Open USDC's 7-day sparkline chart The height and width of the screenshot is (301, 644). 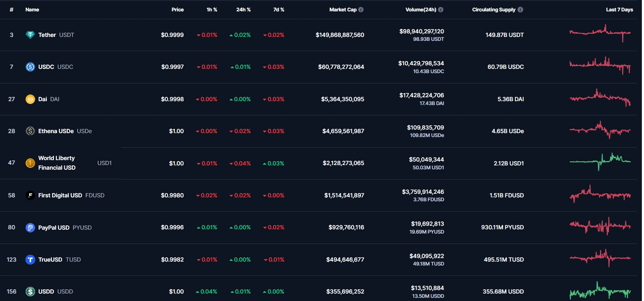tap(600, 65)
